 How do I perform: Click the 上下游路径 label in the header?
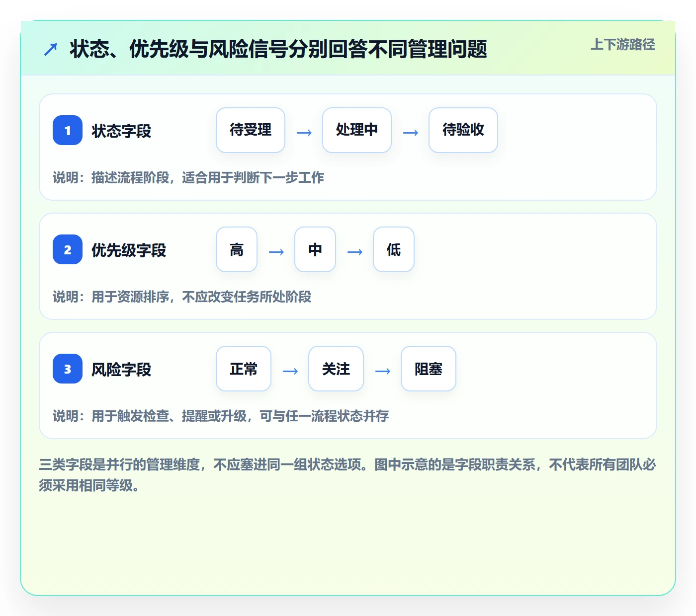point(623,45)
